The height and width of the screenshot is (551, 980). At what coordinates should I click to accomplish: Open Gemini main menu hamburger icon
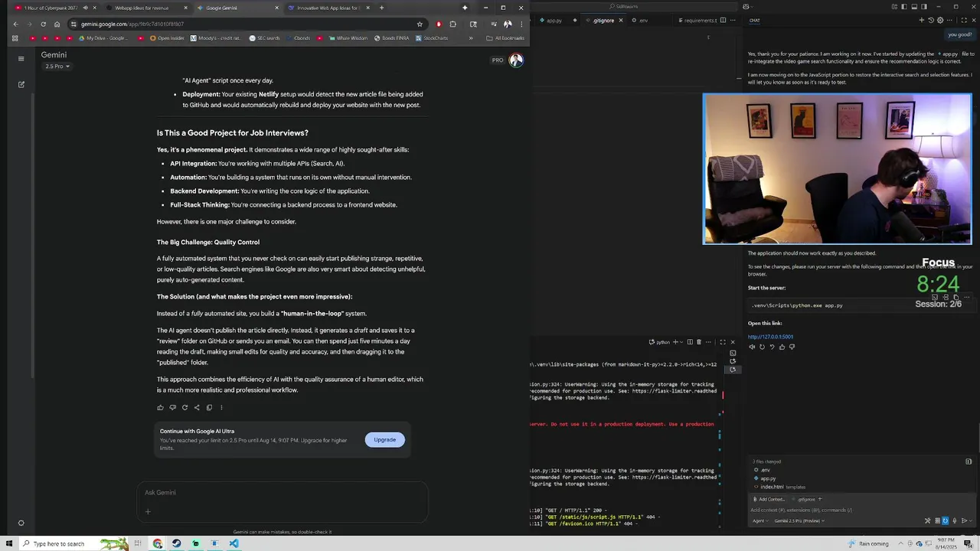(x=21, y=58)
